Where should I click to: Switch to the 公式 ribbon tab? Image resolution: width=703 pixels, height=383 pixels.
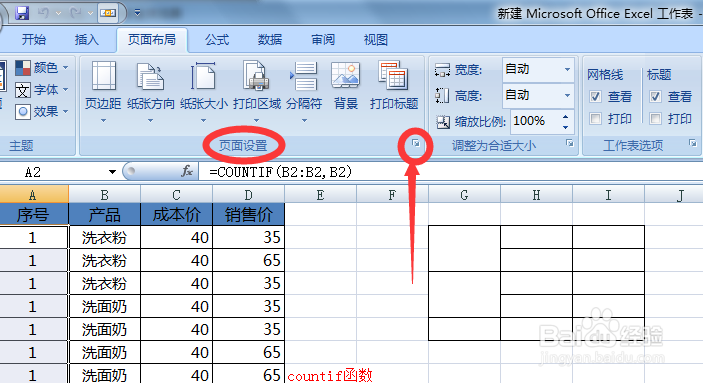(x=217, y=39)
